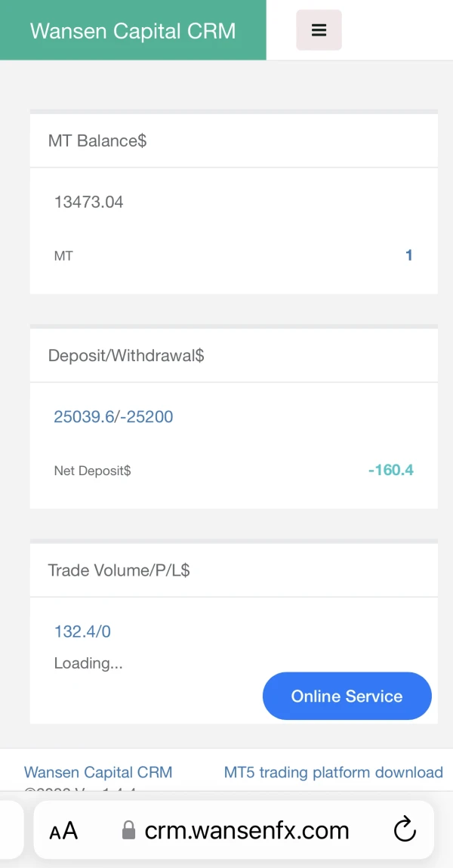This screenshot has height=868, width=453.
Task: Click the MT account count 1
Action: (x=408, y=255)
